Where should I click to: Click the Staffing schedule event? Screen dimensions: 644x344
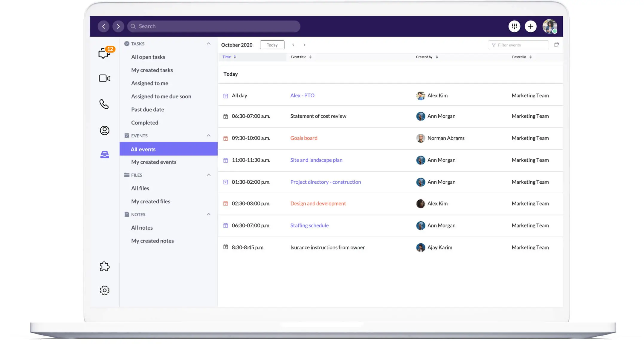pyautogui.click(x=309, y=225)
